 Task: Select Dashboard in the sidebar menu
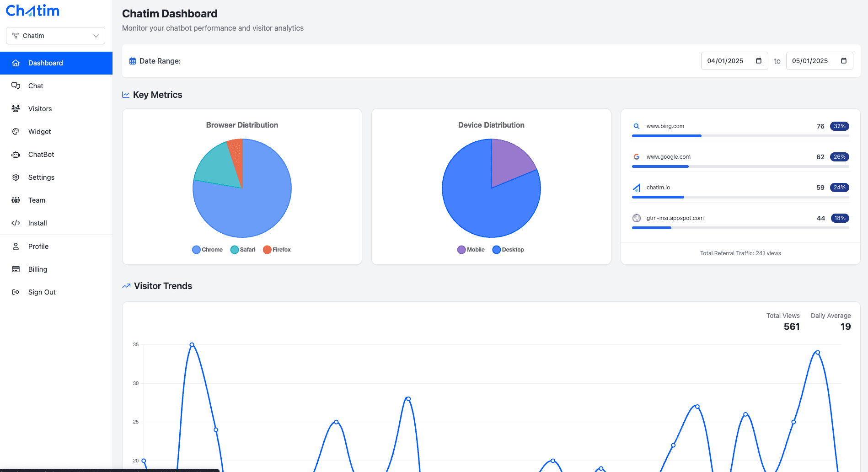45,63
